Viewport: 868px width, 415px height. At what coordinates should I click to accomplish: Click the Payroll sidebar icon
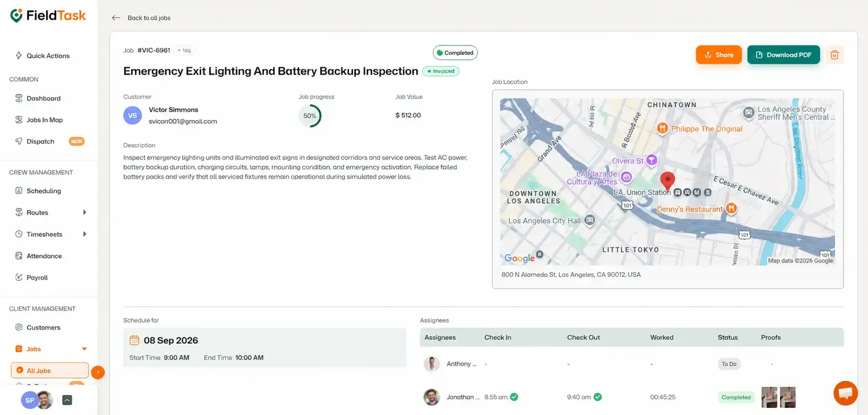pyautogui.click(x=19, y=277)
